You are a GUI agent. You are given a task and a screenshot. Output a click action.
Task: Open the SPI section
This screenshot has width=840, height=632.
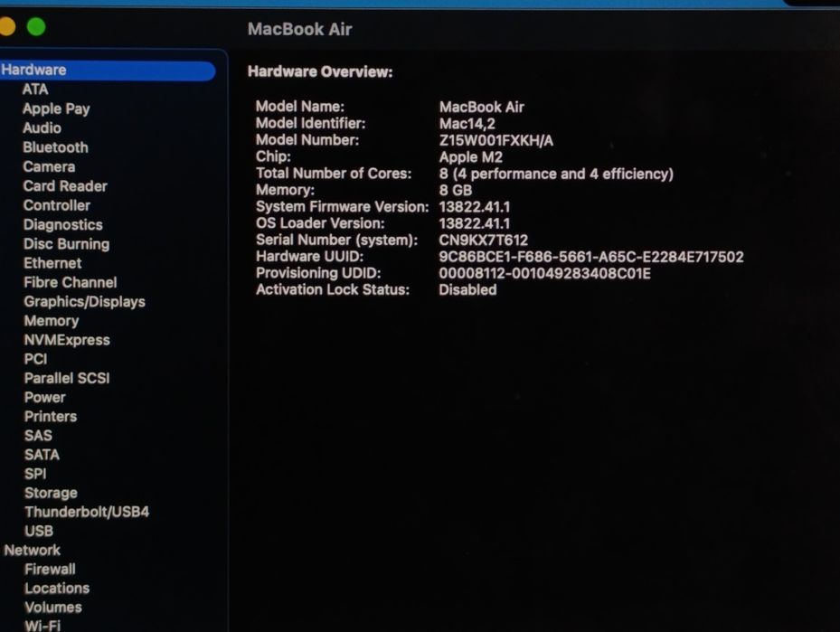click(35, 474)
